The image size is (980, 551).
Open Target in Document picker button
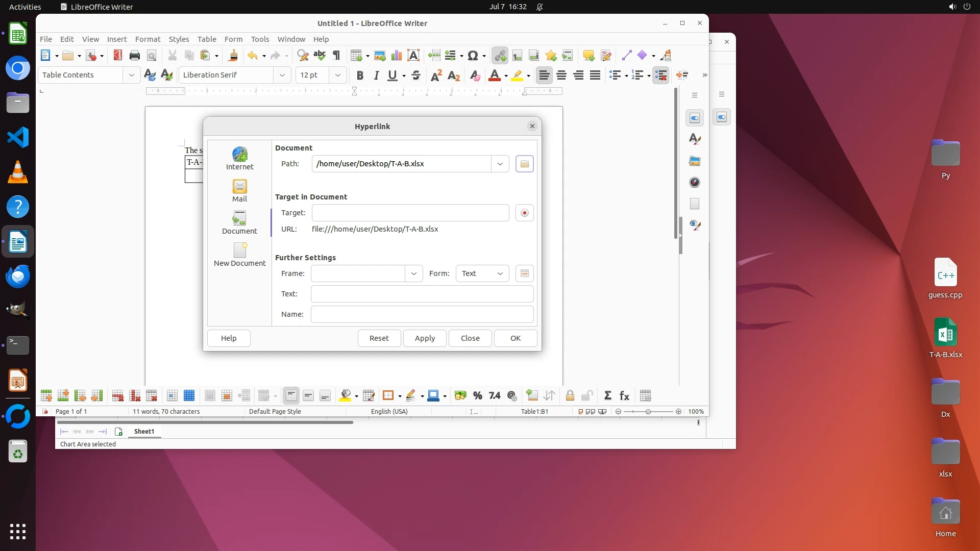[524, 213]
